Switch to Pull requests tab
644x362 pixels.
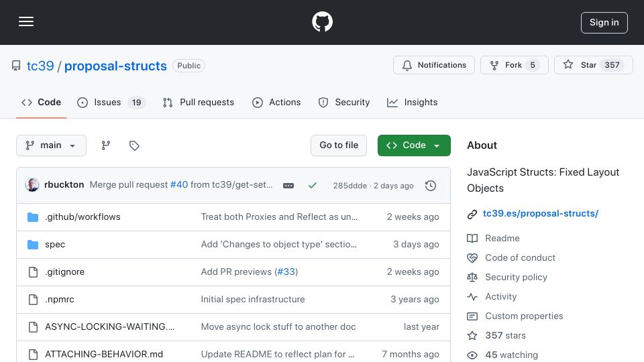199,102
